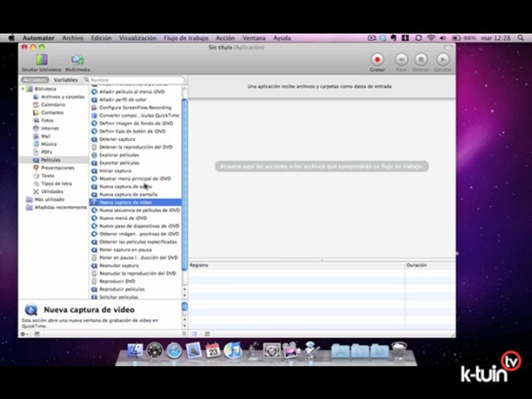Viewport: 532px width, 399px height.
Task: Select Añadir película al menú iDVD action
Action: click(132, 91)
